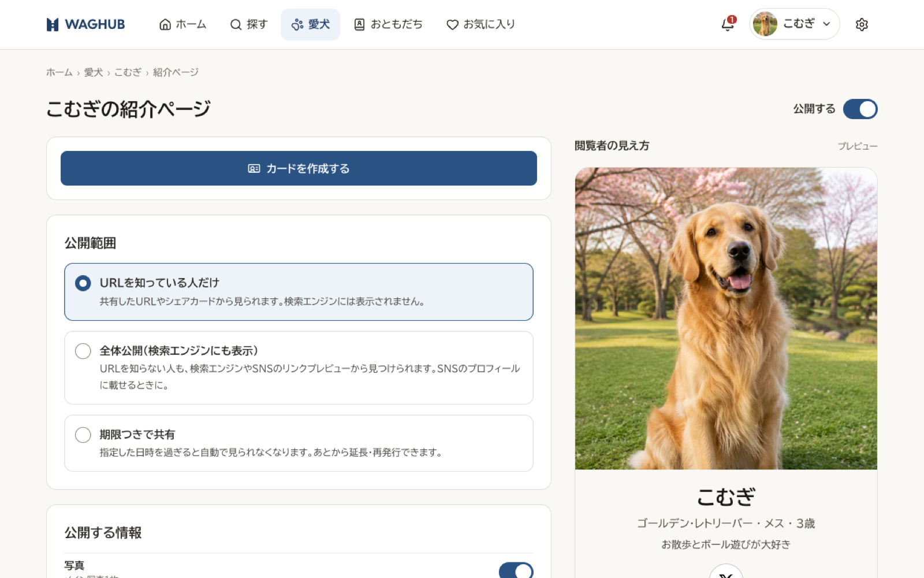Open お気に入り favorites
924x578 pixels.
(480, 24)
